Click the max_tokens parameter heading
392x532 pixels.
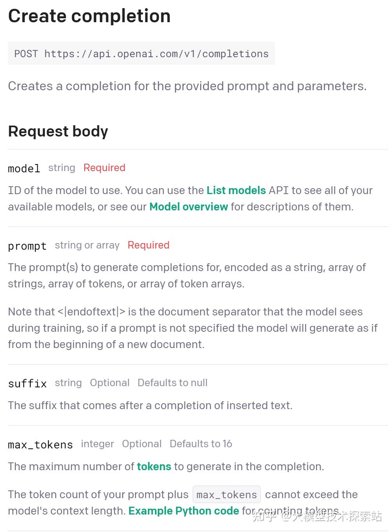[40, 444]
